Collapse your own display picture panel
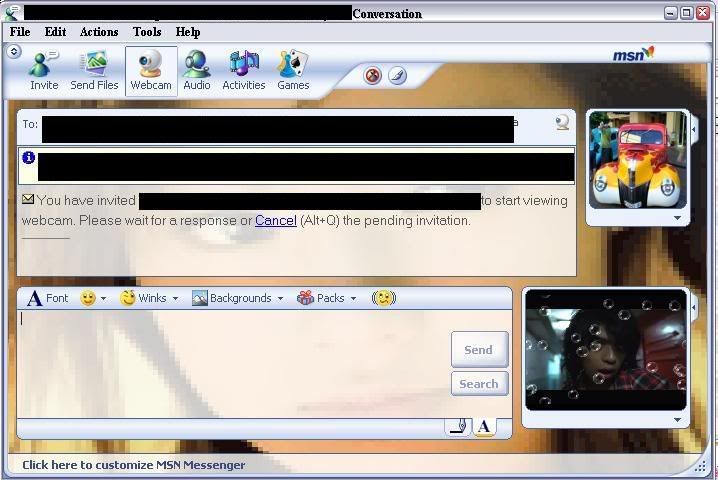718x480 pixels. 694,307
